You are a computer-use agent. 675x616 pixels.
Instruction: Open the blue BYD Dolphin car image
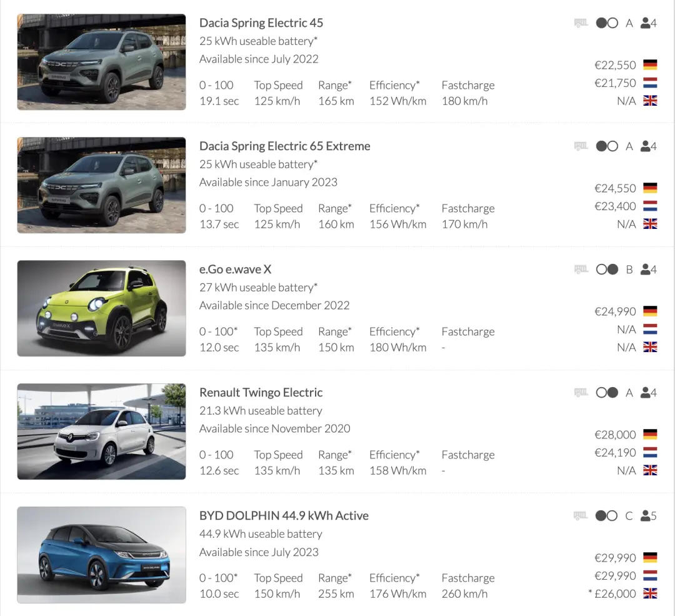101,555
